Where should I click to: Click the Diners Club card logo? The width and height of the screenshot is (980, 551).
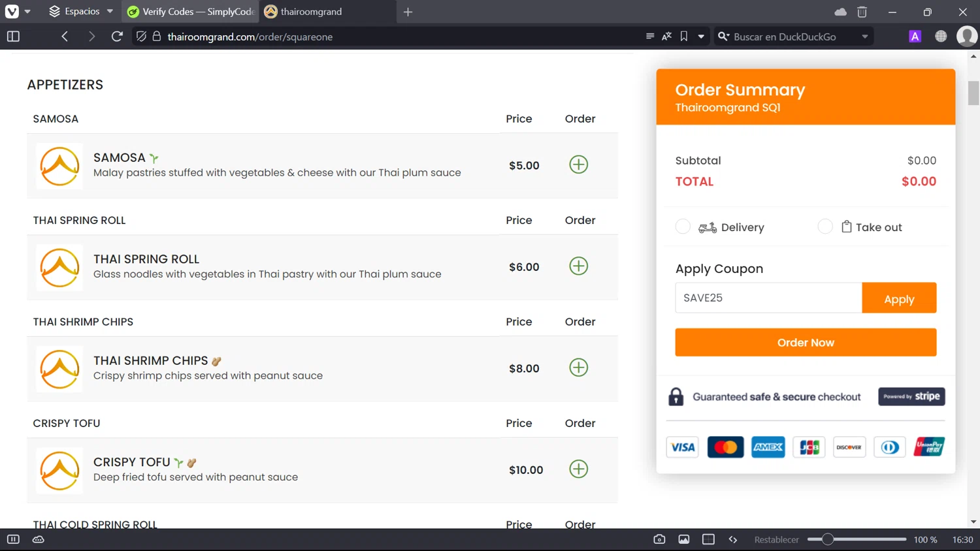[x=890, y=447]
